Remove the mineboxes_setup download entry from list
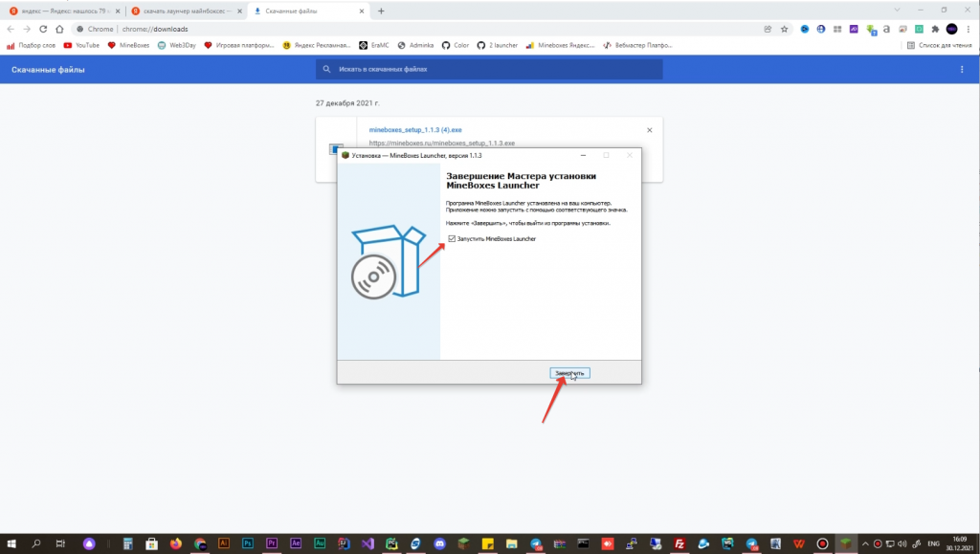Screen dimensions: 980x554 point(649,129)
